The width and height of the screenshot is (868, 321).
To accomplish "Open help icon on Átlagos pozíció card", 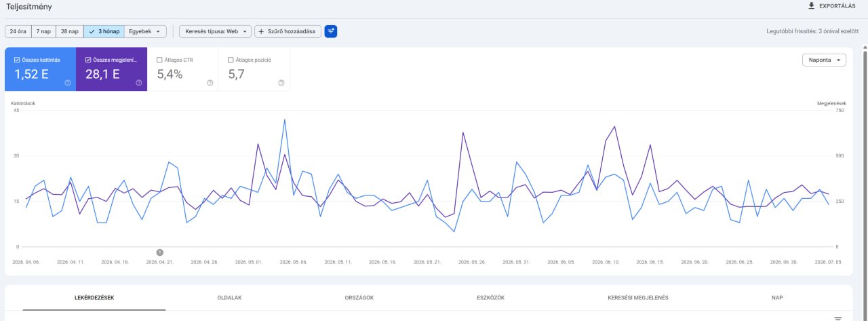I will point(281,83).
